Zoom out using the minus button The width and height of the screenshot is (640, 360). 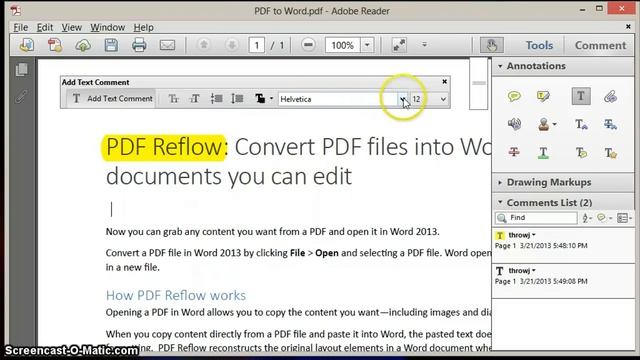click(x=308, y=45)
